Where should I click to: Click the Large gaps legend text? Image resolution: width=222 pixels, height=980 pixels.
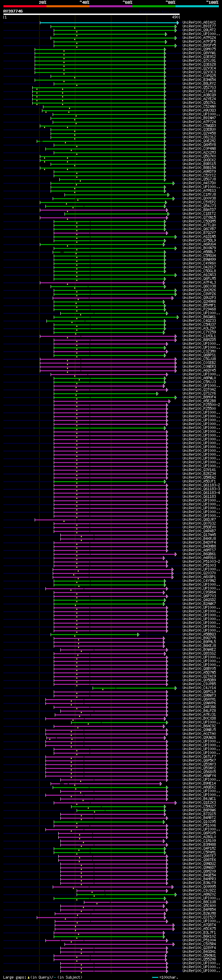[43, 977]
